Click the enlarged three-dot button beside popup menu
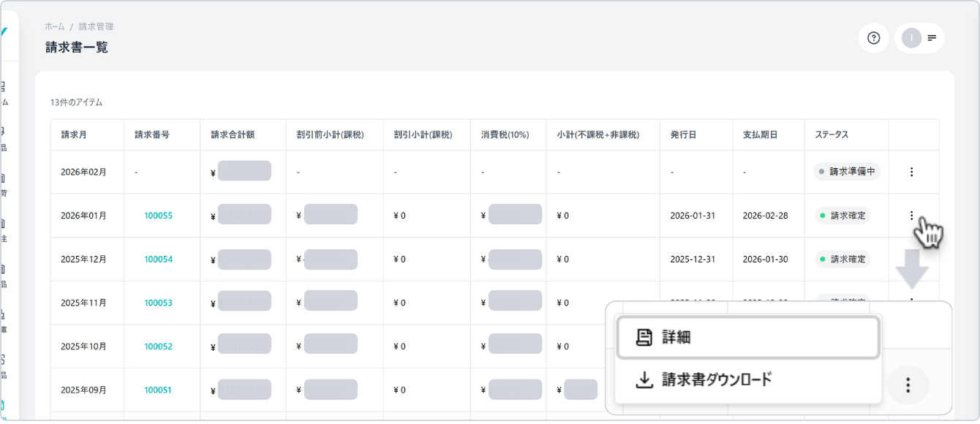The height and width of the screenshot is (424, 980). click(908, 385)
